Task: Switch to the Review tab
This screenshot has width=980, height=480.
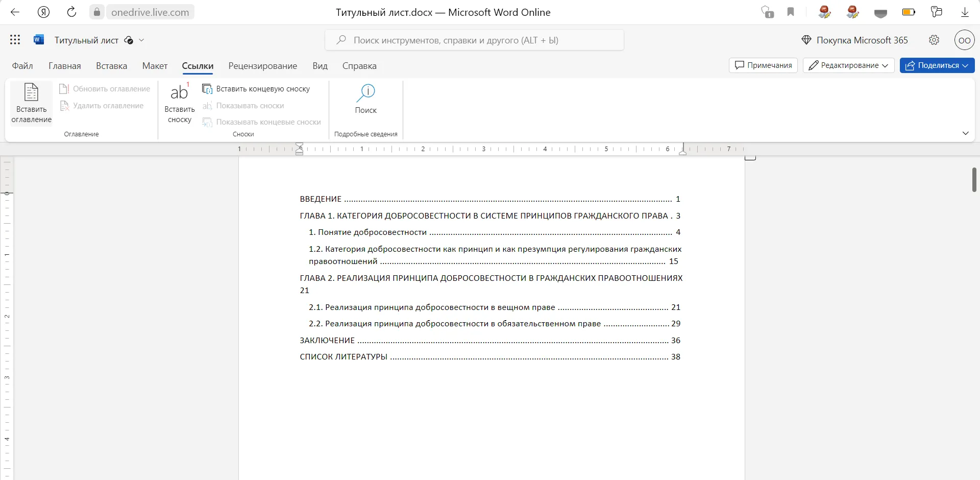Action: coord(263,66)
